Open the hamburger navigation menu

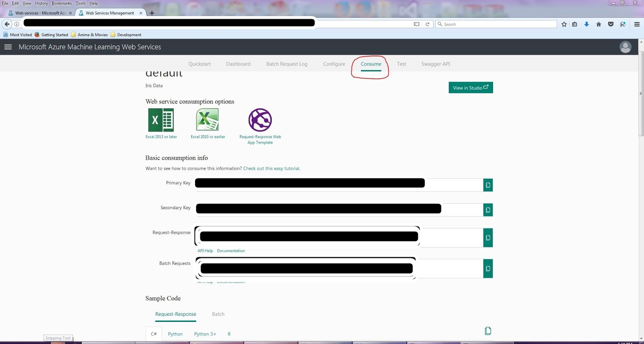[x=8, y=47]
